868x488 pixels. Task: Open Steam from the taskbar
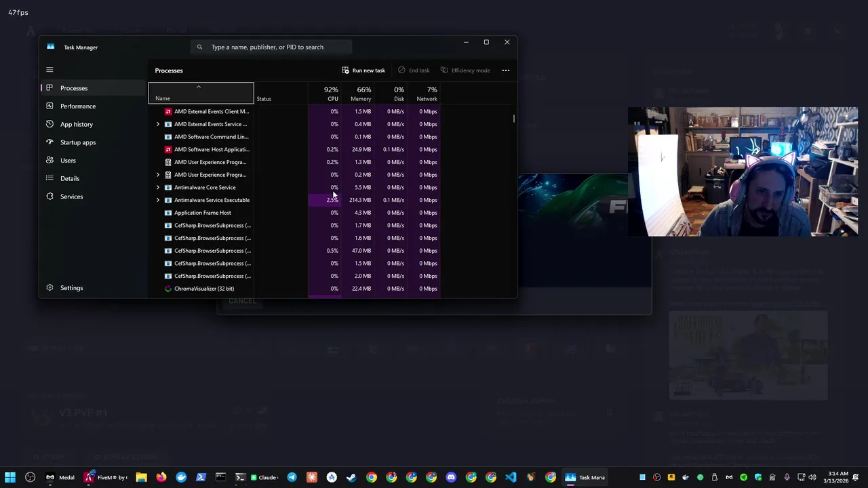351,477
